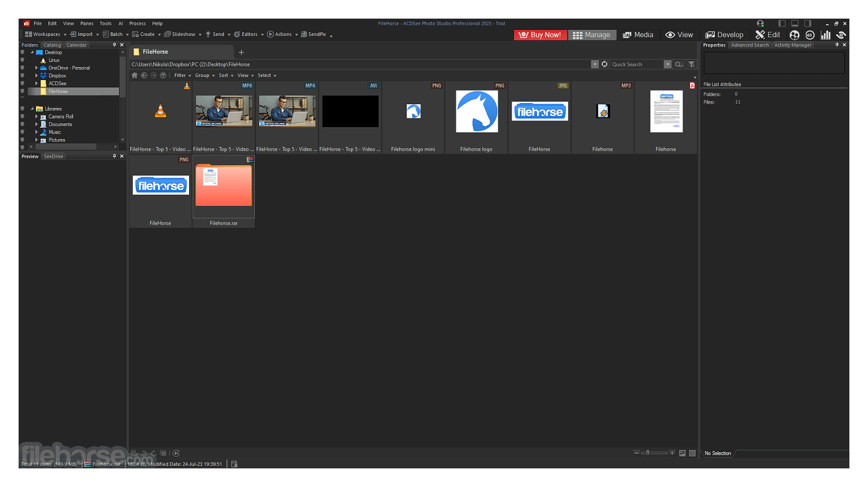This screenshot has width=868, height=487.
Task: Toggle Easy-Select indicator next to Music
Action: (22, 132)
